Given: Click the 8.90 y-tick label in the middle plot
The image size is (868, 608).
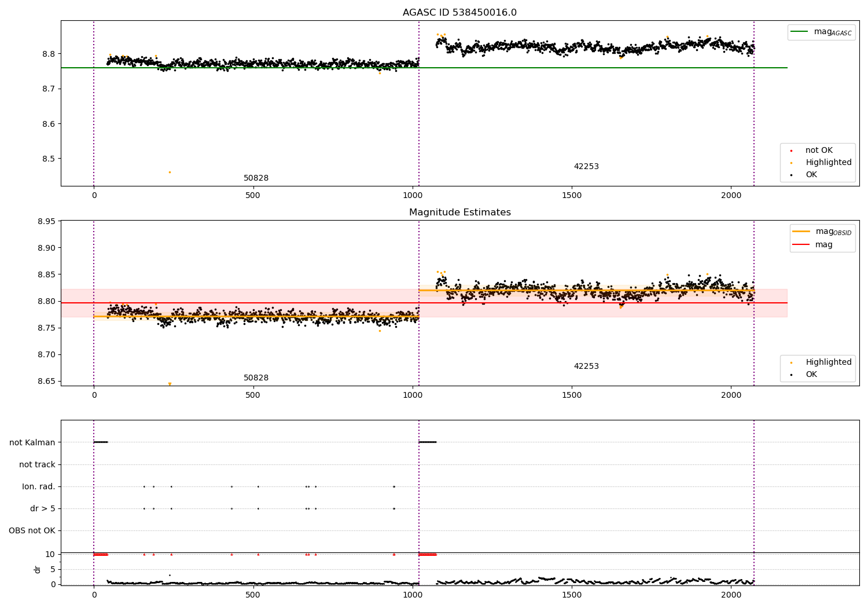Looking at the screenshot, I should [x=46, y=248].
